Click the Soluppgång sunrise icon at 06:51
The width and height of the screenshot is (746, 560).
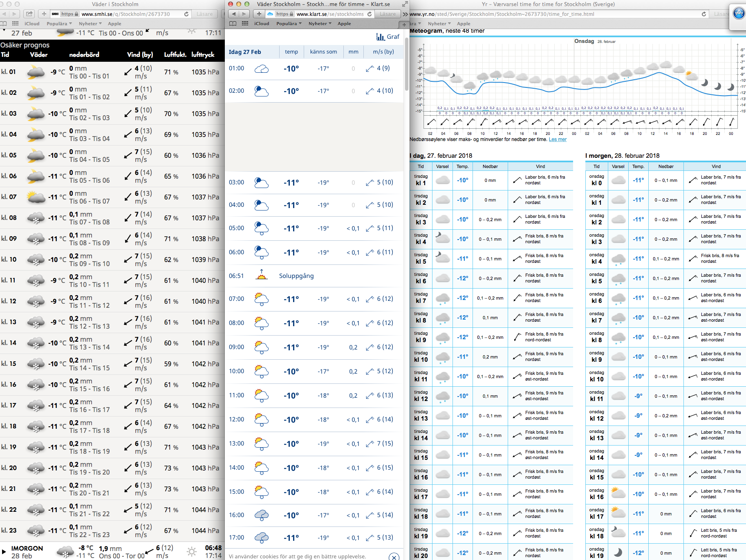[x=262, y=275]
